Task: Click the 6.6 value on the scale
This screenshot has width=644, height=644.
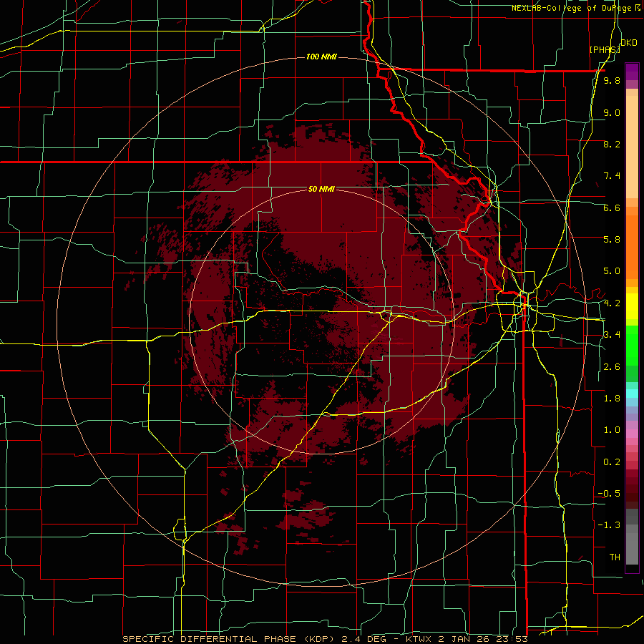Action: (x=612, y=208)
